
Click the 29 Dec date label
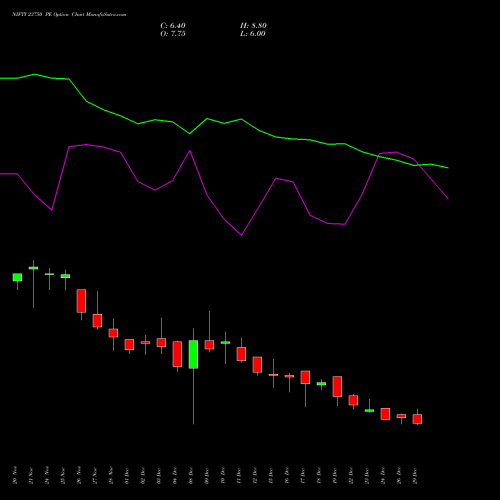415,475
